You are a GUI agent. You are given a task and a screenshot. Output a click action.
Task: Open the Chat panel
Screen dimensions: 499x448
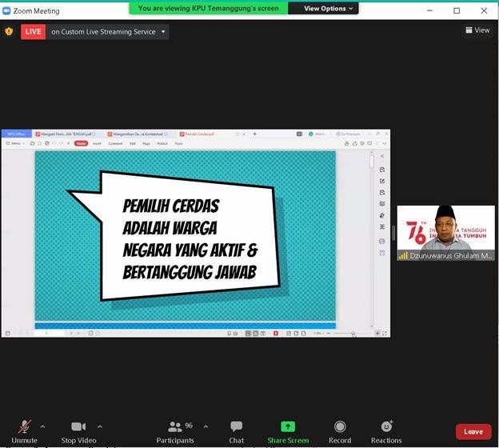(236, 430)
